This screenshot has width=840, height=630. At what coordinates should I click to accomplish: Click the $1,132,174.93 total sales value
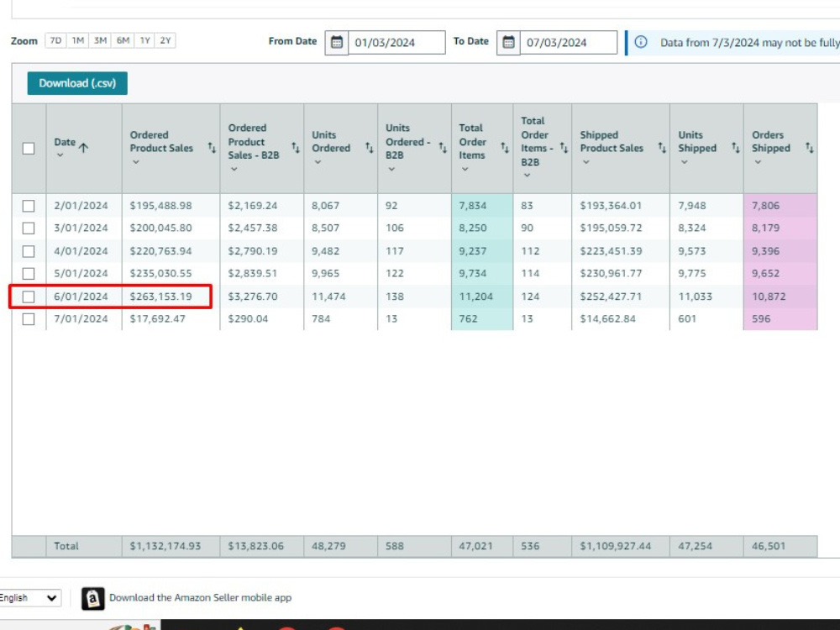point(165,547)
